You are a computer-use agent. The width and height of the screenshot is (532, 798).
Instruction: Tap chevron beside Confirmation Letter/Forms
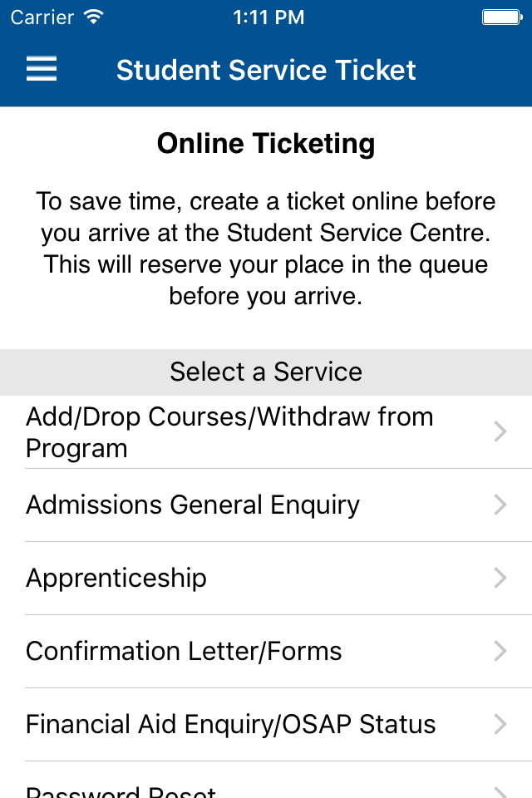coord(500,651)
